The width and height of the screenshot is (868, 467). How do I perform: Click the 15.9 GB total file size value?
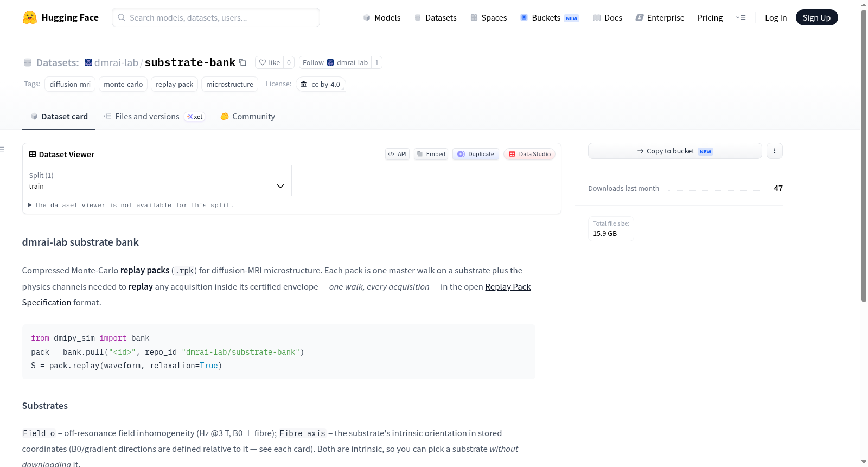pyautogui.click(x=605, y=234)
